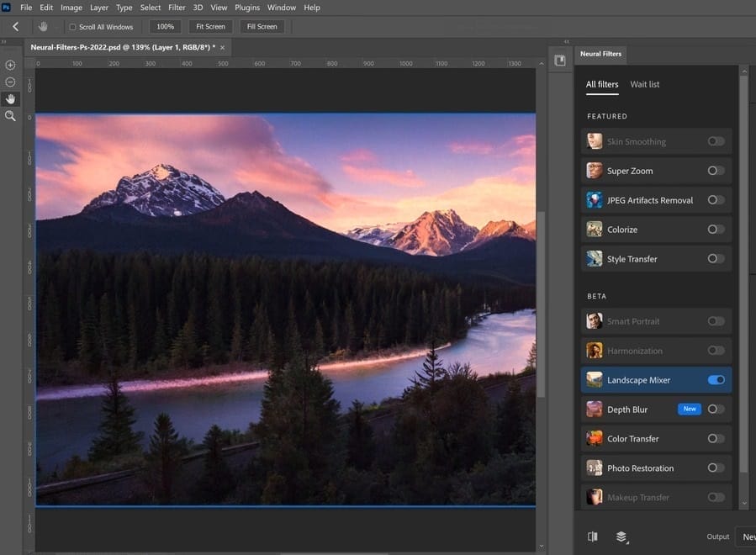Viewport: 756px width, 555px height.
Task: Open the Filter menu
Action: click(177, 7)
